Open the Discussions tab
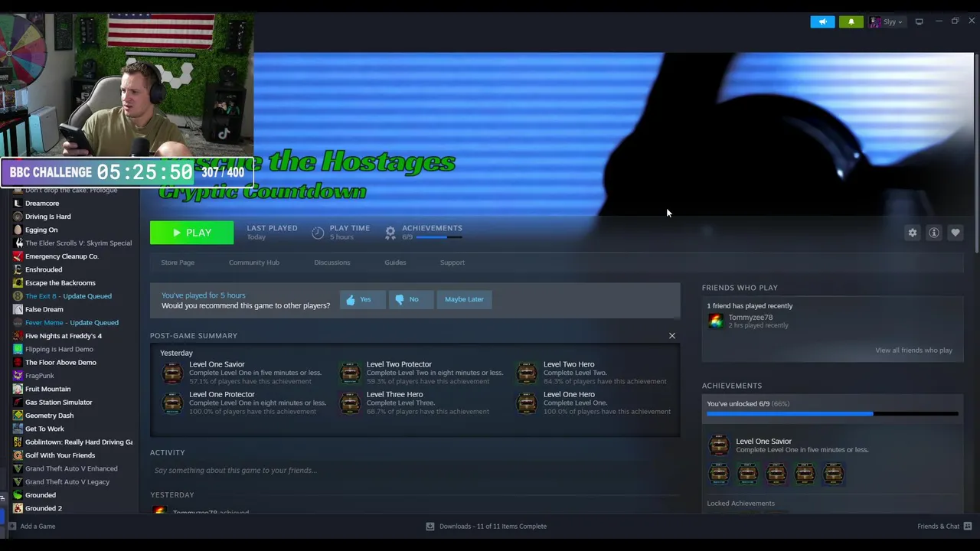 [x=332, y=262]
